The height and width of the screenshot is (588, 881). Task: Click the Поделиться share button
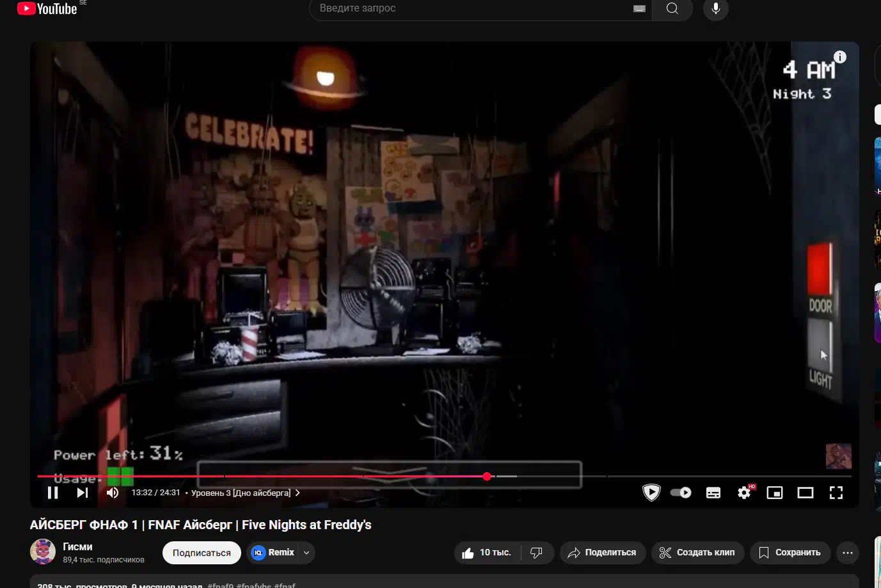(603, 553)
